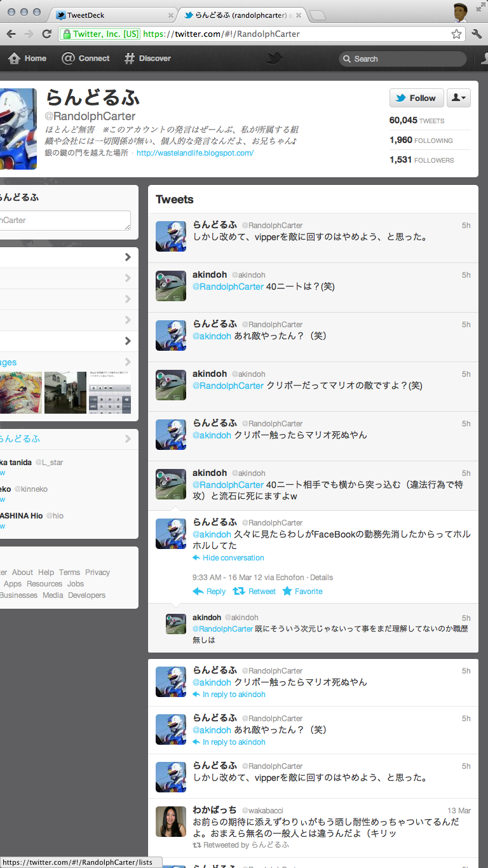Click the Echofon source link

[x=290, y=578]
